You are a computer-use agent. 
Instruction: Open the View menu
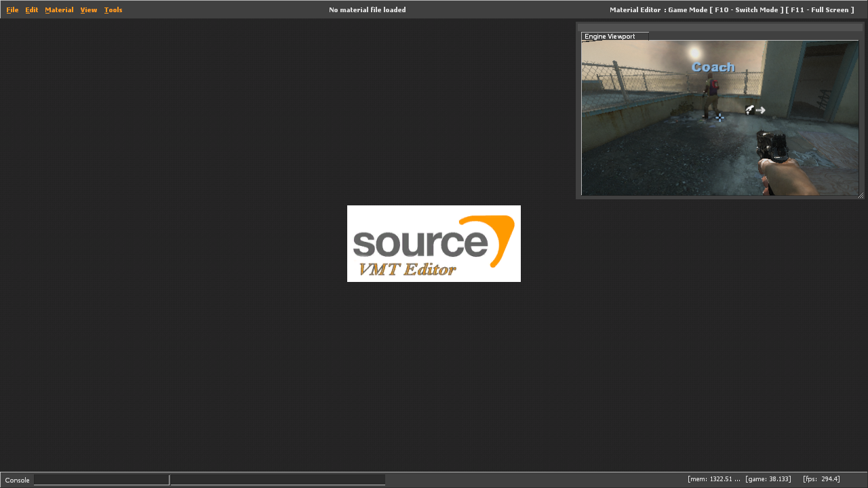[x=88, y=10]
